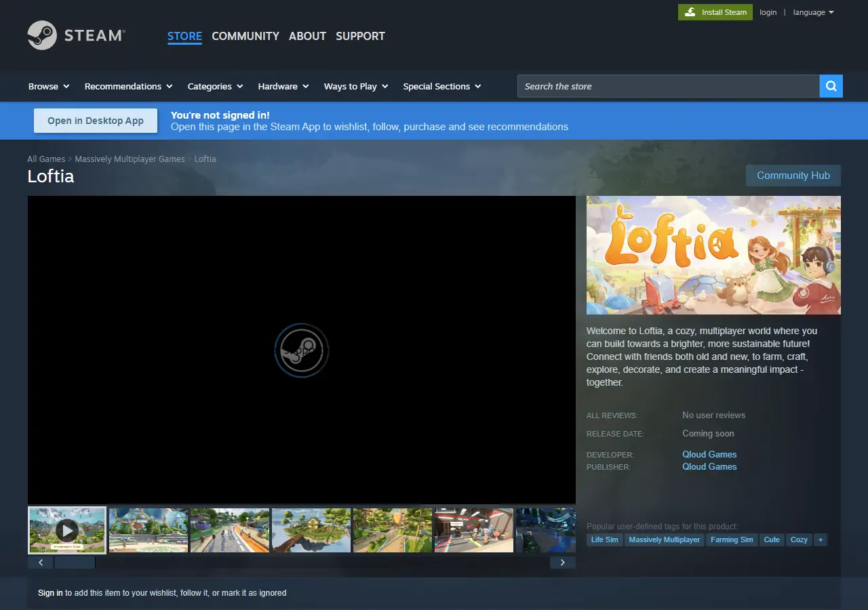Open the Loftia Community Hub
The height and width of the screenshot is (610, 868).
793,175
